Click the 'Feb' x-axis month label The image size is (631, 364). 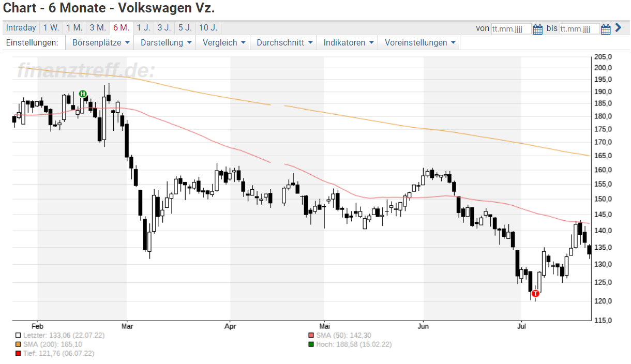tap(37, 326)
